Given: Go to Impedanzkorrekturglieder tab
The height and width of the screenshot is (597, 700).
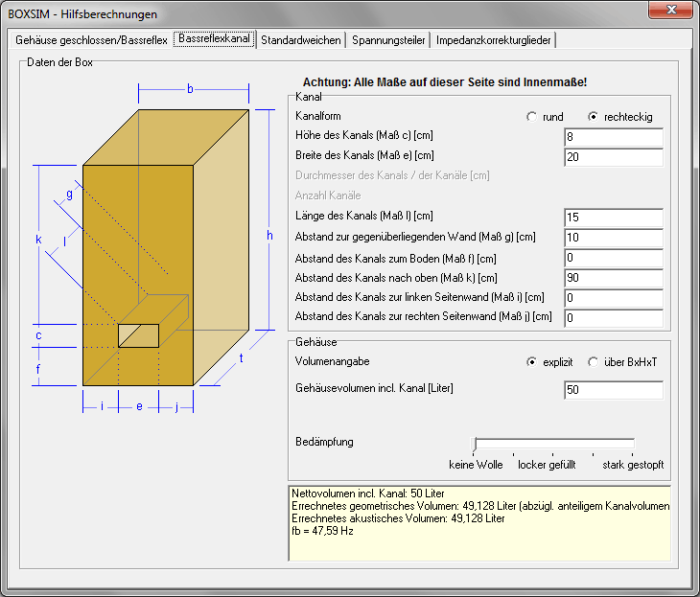Looking at the screenshot, I should 493,40.
